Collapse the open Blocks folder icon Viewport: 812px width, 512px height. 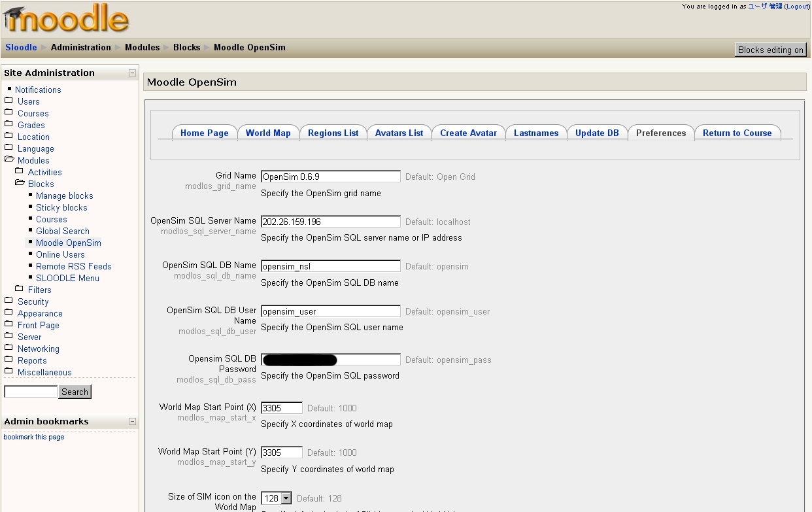[20, 183]
